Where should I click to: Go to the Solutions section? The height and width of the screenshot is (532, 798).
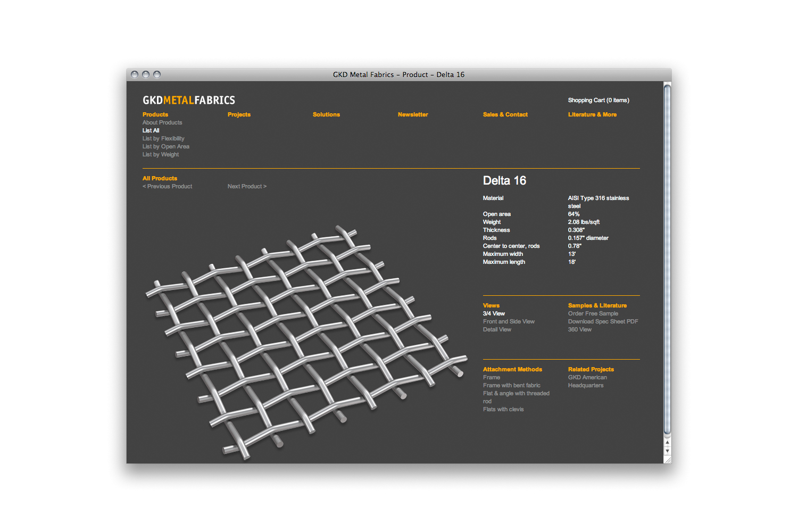tap(326, 114)
